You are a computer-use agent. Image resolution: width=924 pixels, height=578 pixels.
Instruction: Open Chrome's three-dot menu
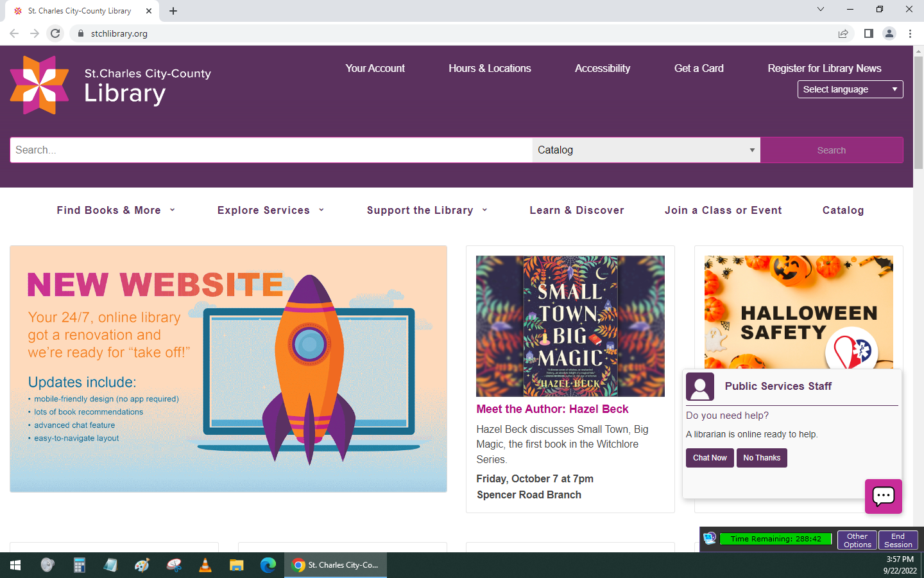coord(910,33)
